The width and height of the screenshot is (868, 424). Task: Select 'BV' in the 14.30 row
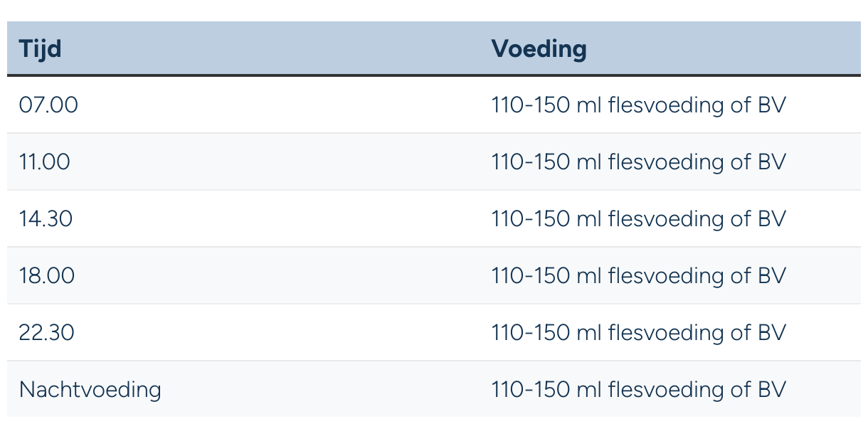click(772, 219)
